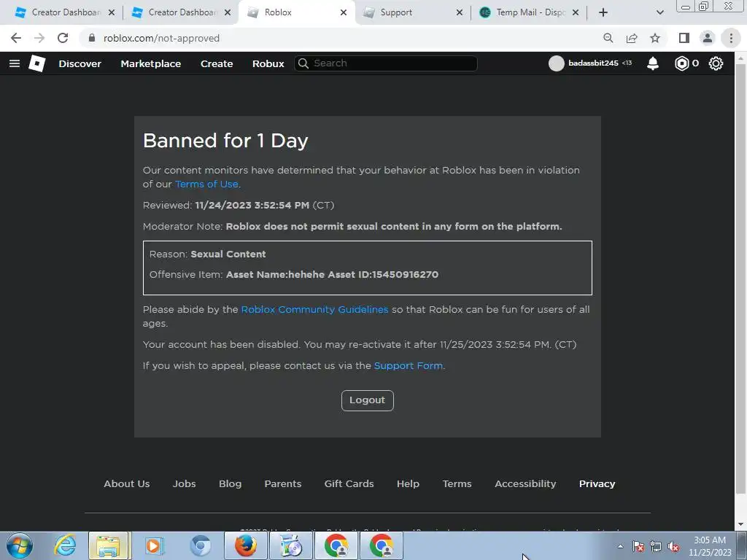Click the Roblox logo home icon
Image resolution: width=747 pixels, height=560 pixels.
pyautogui.click(x=37, y=63)
